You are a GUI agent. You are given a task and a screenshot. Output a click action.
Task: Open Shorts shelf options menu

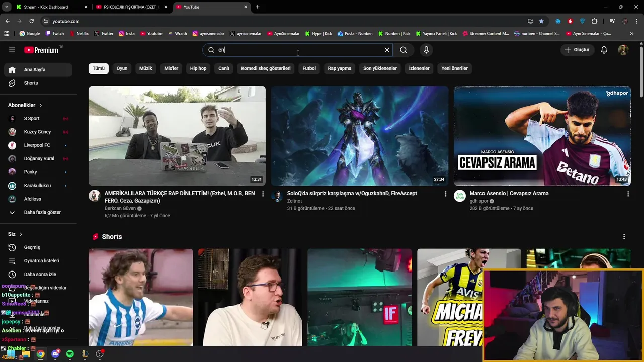point(624,237)
